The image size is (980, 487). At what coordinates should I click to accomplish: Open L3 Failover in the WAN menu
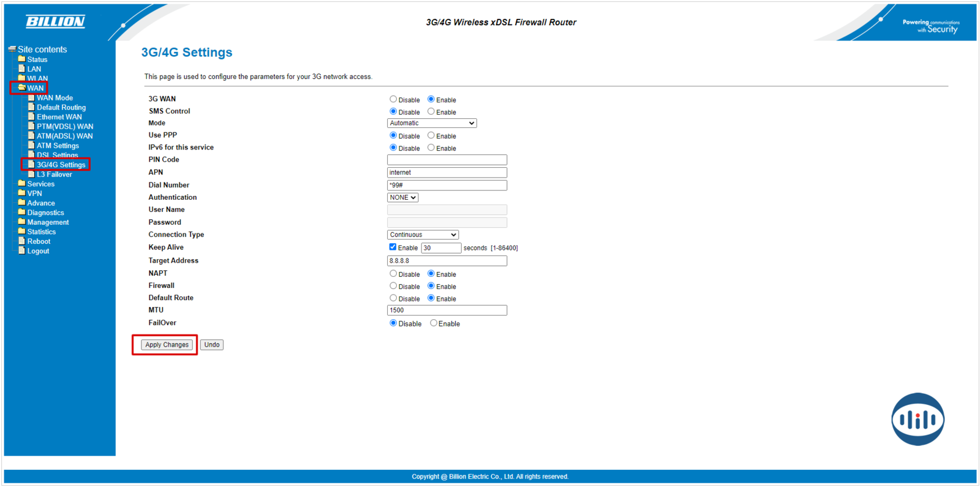[x=54, y=175]
